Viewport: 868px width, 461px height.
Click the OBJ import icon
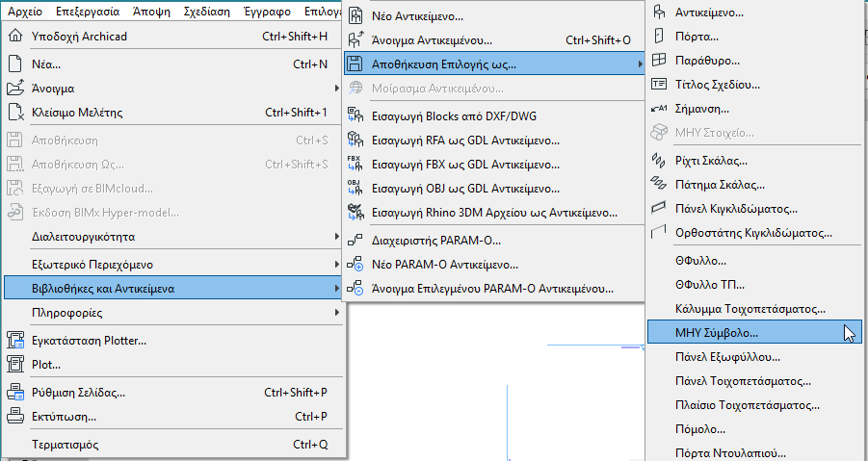(355, 189)
